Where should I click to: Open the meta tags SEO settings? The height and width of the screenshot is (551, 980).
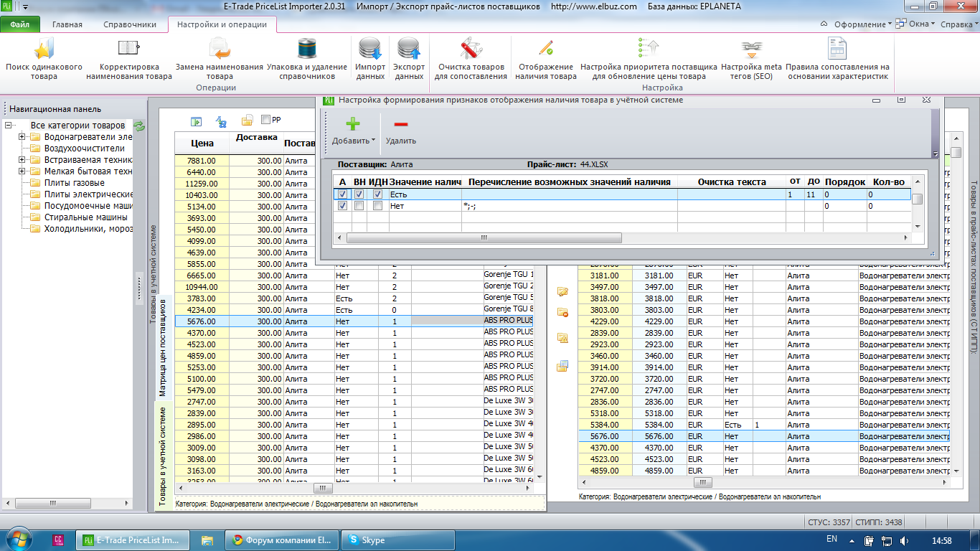tap(752, 60)
